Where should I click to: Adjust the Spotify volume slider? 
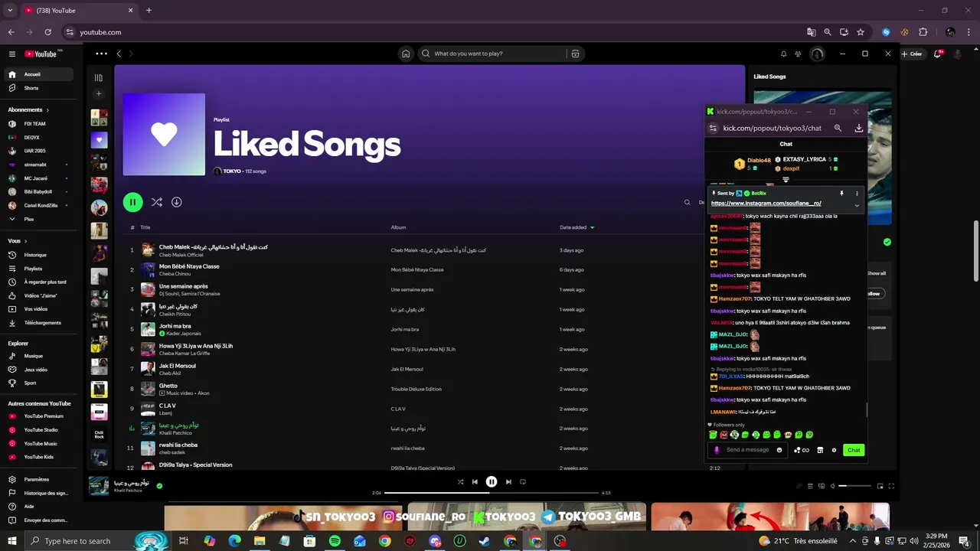tap(855, 486)
